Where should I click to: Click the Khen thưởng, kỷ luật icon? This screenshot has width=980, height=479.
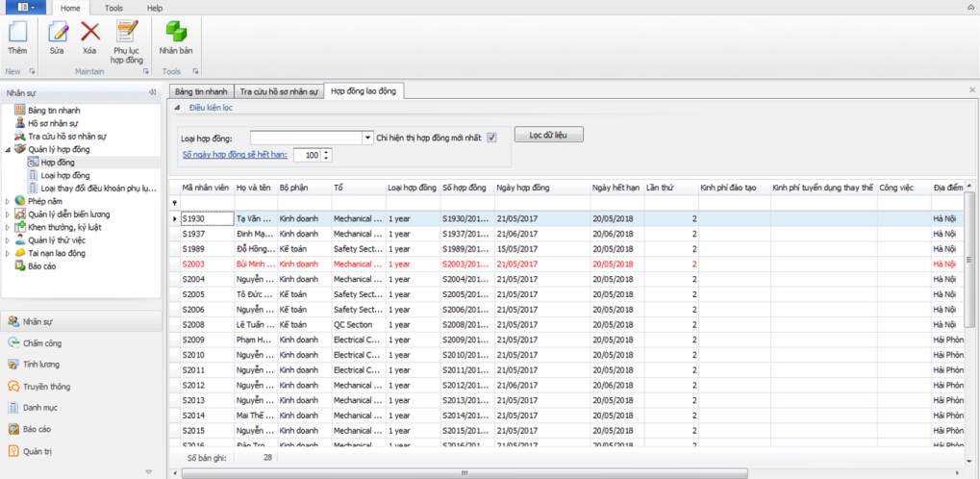point(20,227)
